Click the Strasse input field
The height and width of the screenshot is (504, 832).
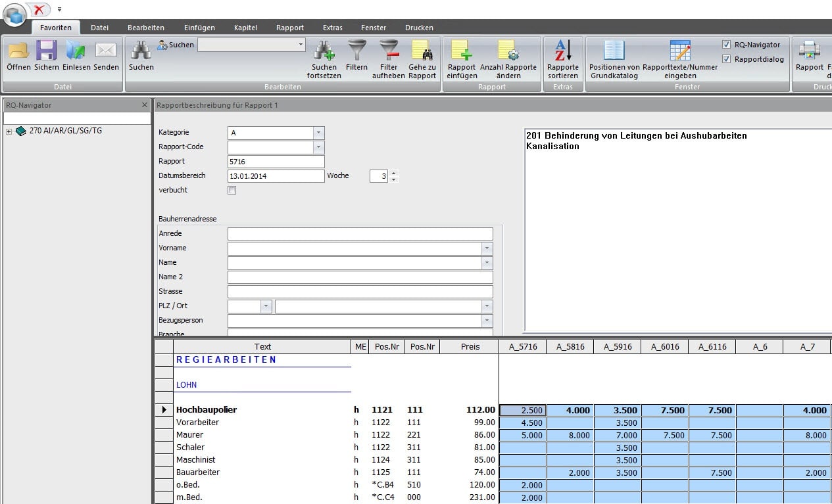(x=360, y=292)
